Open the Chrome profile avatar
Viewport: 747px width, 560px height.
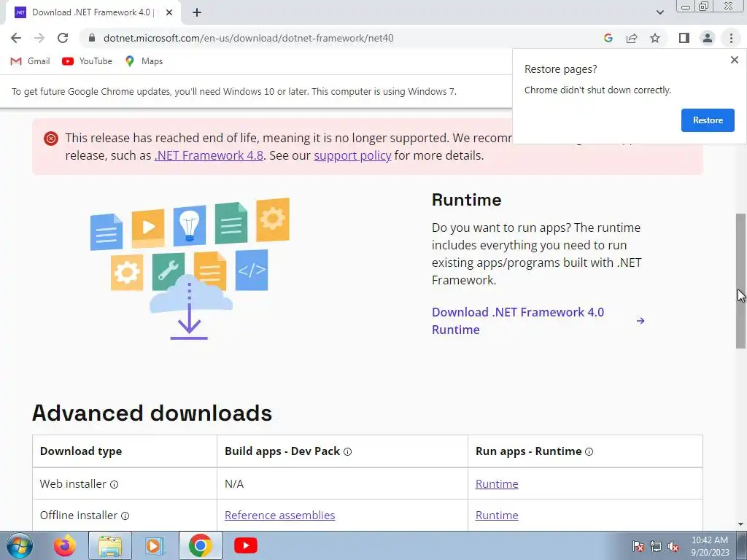point(708,38)
